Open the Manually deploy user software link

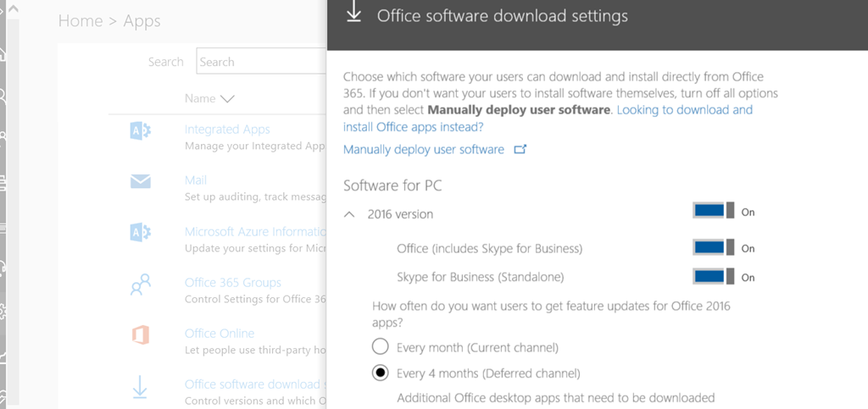tap(424, 149)
